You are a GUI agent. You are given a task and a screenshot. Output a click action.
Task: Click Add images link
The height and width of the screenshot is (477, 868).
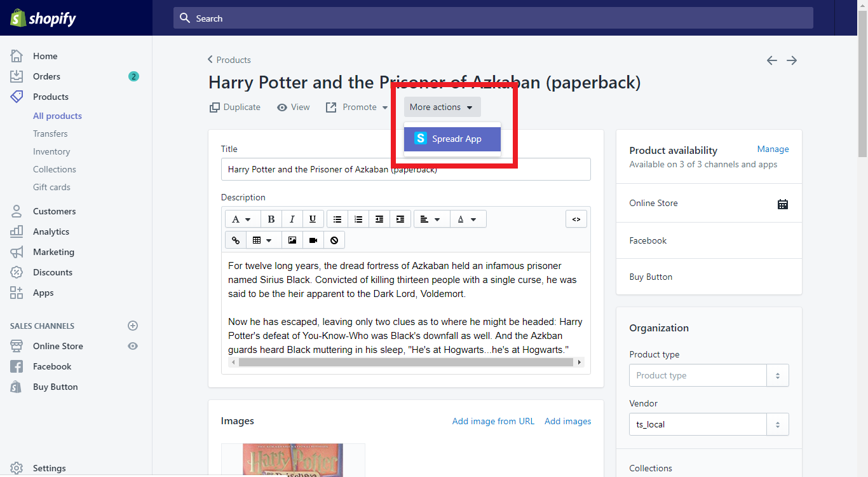(568, 421)
